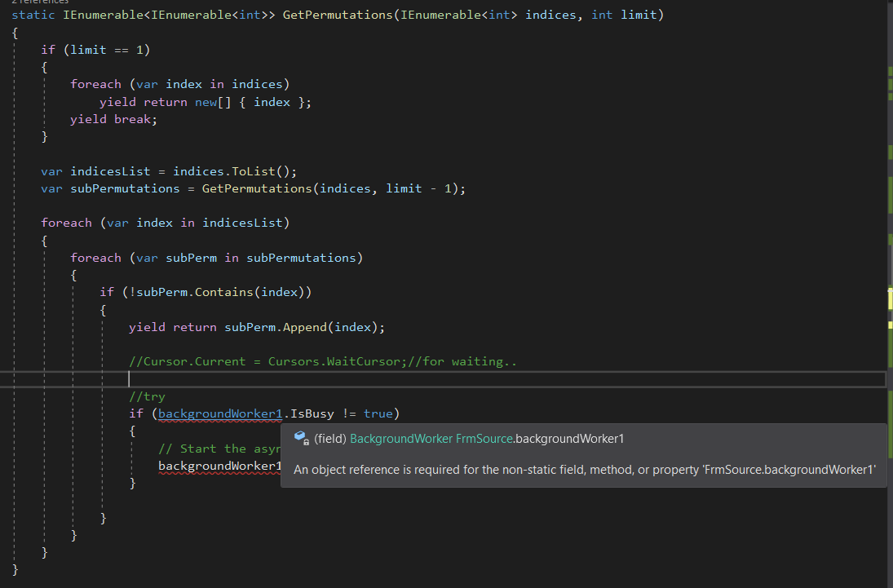Click the '// Start the asyn' comment

tap(219, 449)
